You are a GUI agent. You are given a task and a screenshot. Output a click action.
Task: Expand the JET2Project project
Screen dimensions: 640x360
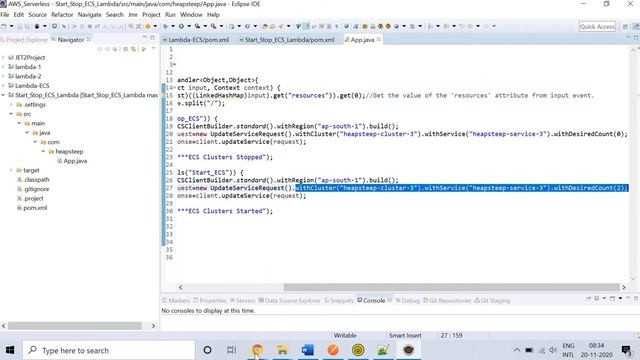tap(3, 58)
